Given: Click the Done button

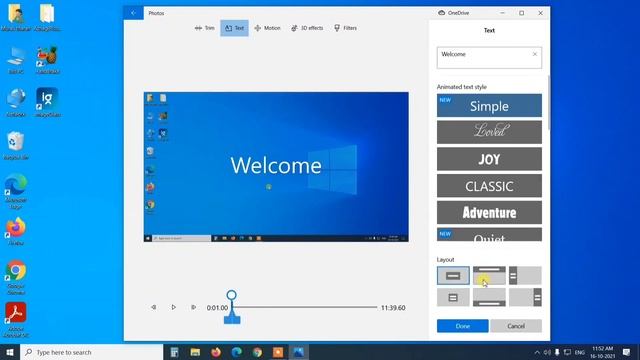Looking at the screenshot, I should tap(462, 326).
